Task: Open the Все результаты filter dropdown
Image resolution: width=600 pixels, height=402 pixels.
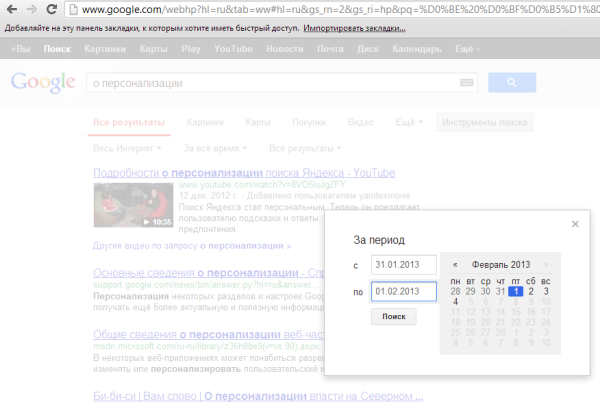Action: pos(305,148)
